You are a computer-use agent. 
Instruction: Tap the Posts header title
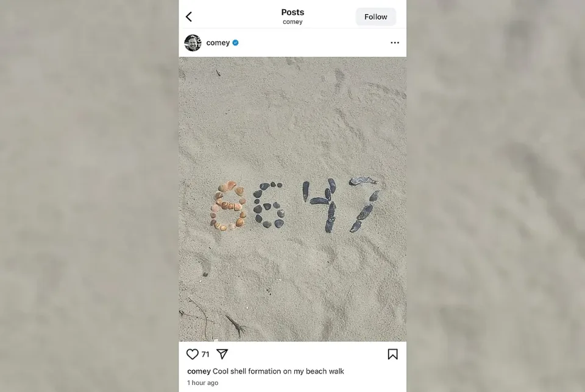[292, 12]
